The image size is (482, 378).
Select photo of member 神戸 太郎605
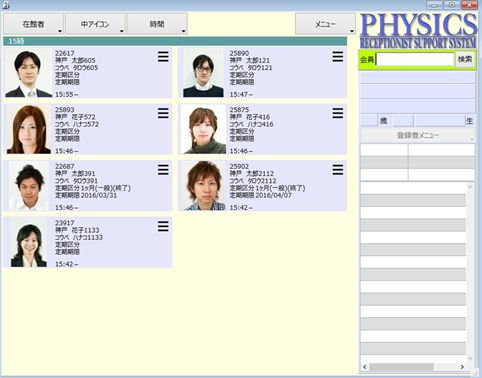point(28,73)
